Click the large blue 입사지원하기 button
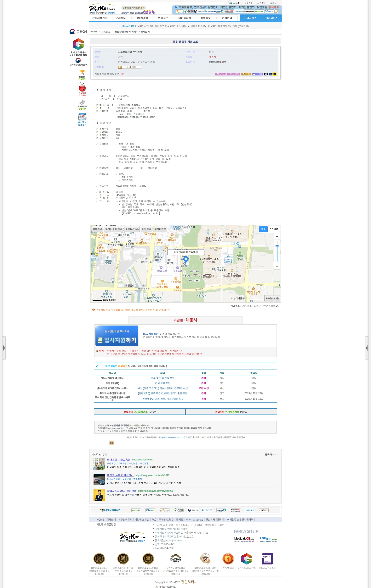Image resolution: width=371 pixels, height=588 pixels. 117,336
